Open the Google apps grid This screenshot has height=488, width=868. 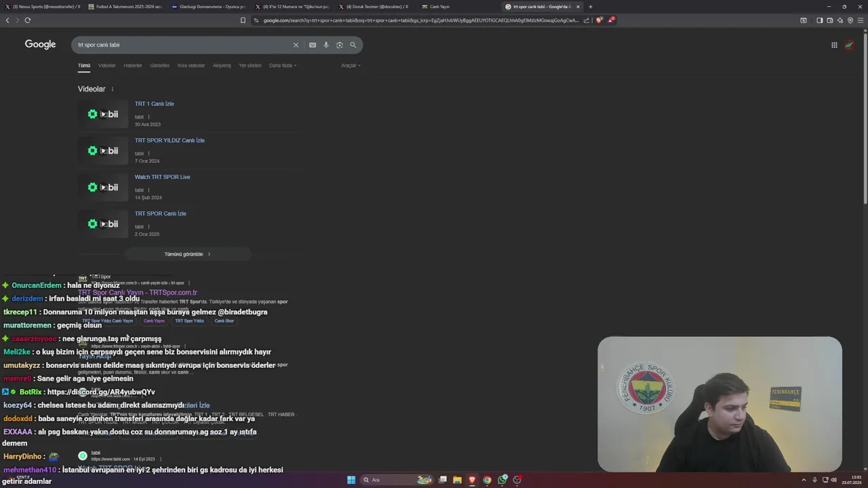click(834, 45)
